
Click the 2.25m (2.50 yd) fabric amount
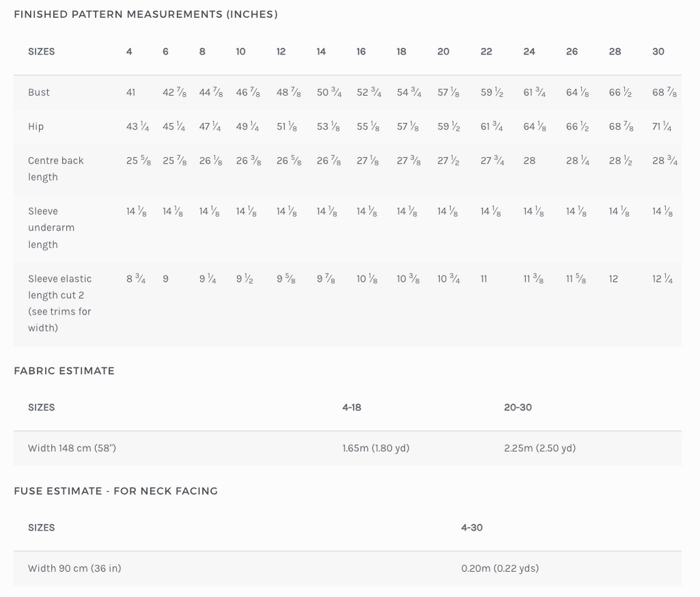point(540,448)
